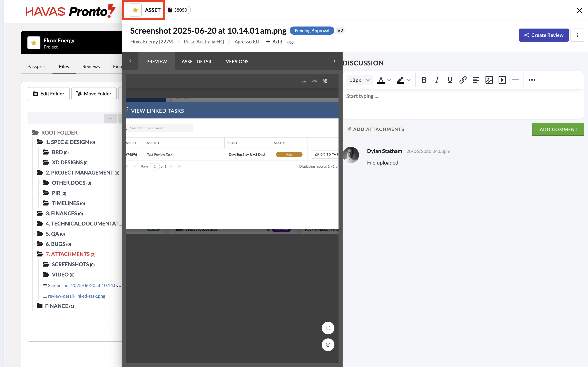This screenshot has width=588, height=367.
Task: Click the Add Comment button
Action: (x=558, y=129)
